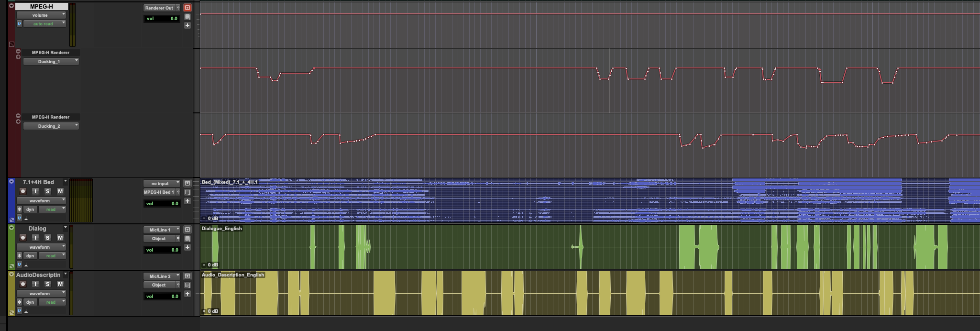Click freeze snowflake icon on AudioDescriptin track
980x331 pixels.
point(20,302)
